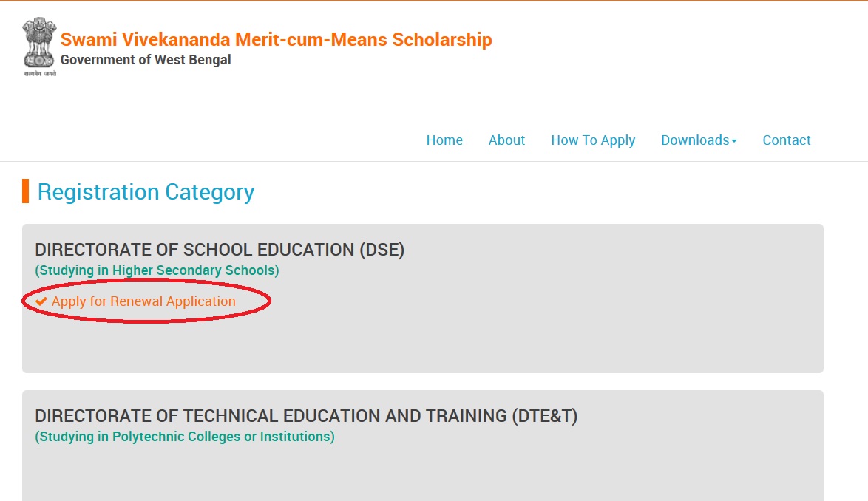Click the orange bar beside Registration Category
Viewport: 868px width, 501px height.
click(x=25, y=191)
